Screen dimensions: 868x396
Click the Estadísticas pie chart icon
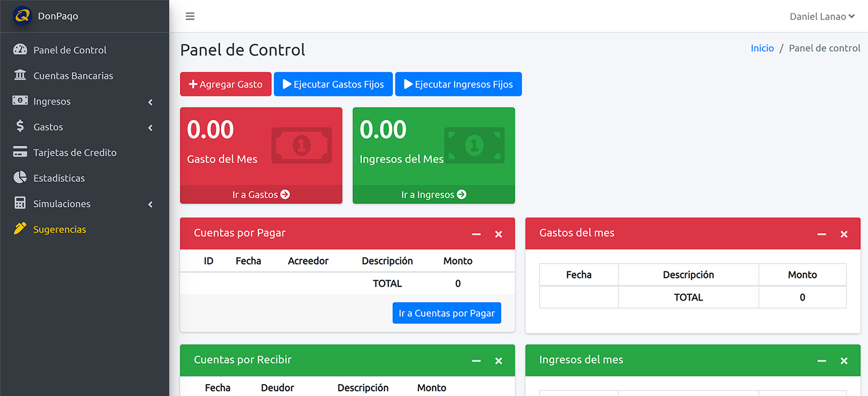[x=20, y=177]
